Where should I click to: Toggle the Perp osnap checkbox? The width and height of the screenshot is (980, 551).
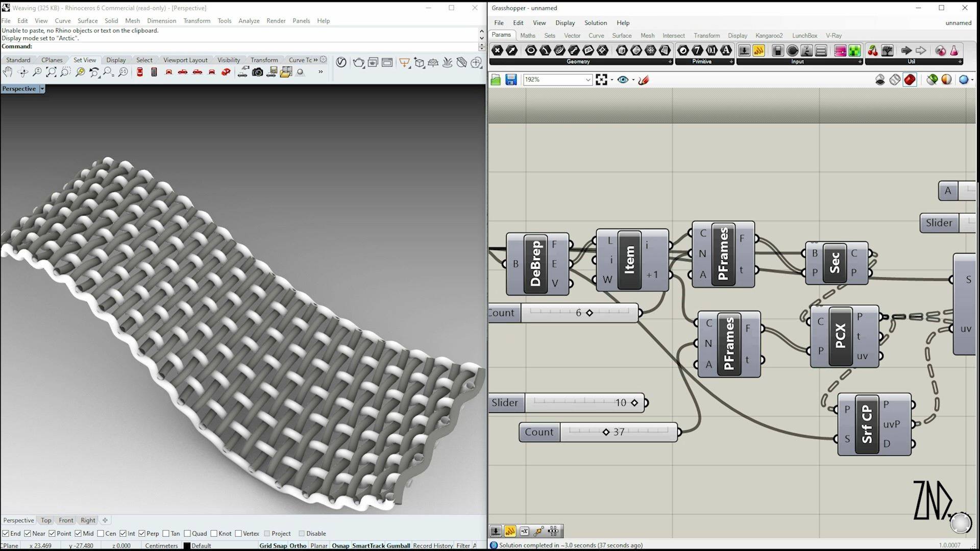(142, 534)
